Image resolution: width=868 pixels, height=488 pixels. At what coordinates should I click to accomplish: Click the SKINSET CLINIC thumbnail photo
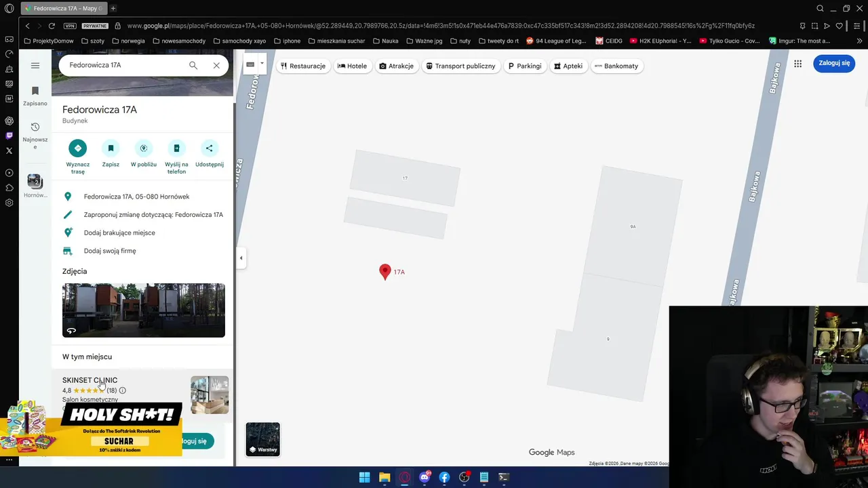210,394
